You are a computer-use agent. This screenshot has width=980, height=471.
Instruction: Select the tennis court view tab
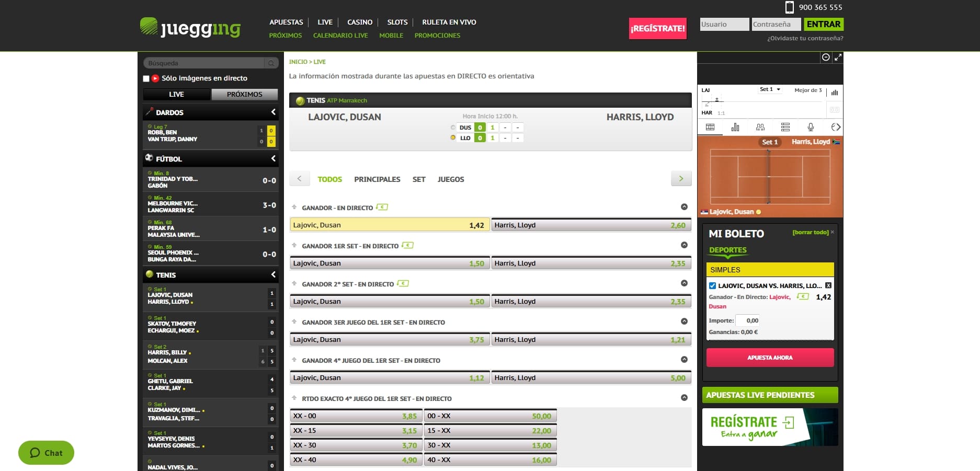tap(710, 127)
